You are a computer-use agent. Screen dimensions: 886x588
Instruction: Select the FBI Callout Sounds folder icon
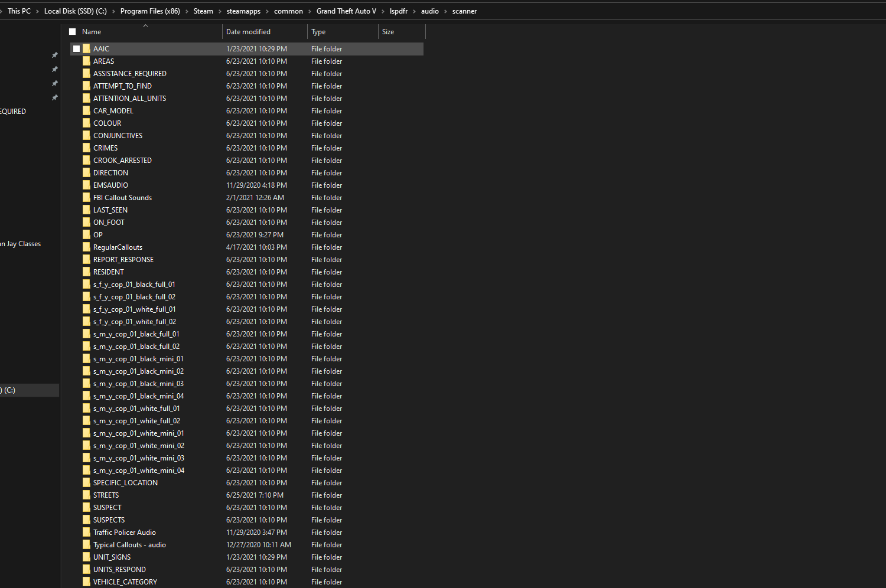87,198
